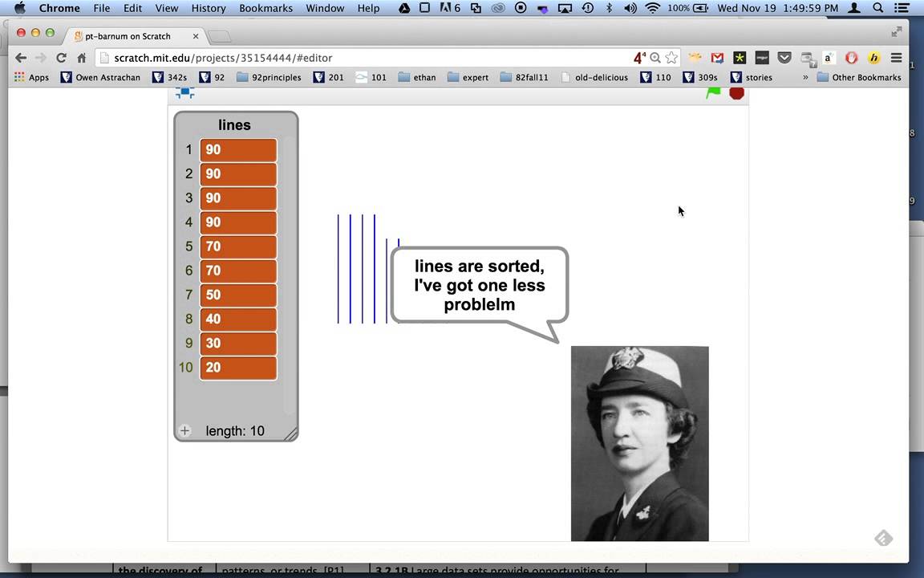Image resolution: width=924 pixels, height=578 pixels.
Task: Open the Notification Center icon
Action: 901,8
